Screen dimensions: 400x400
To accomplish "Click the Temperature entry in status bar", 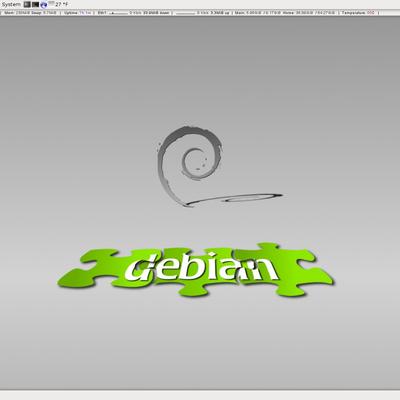I will pos(358,13).
